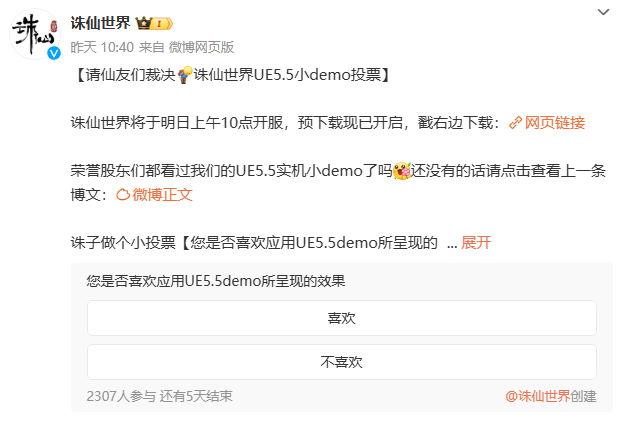Image resolution: width=624 pixels, height=423 pixels.
Task: Vote for the 喜欢 option
Action: coord(342,318)
